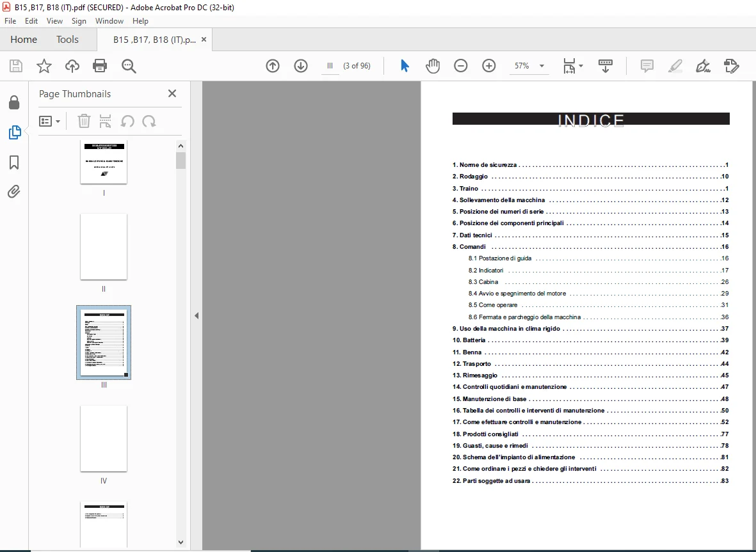Open the Bookmarks panel icon
This screenshot has width=756, height=552.
pos(14,162)
